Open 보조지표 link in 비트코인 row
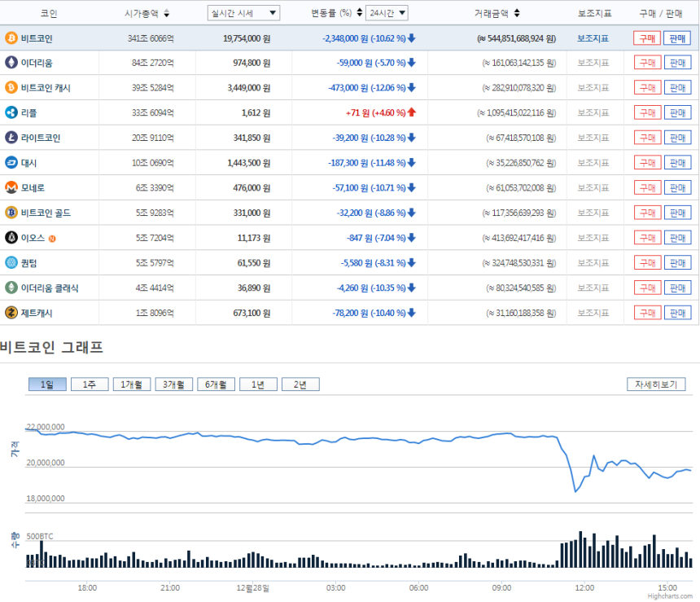 [x=593, y=38]
